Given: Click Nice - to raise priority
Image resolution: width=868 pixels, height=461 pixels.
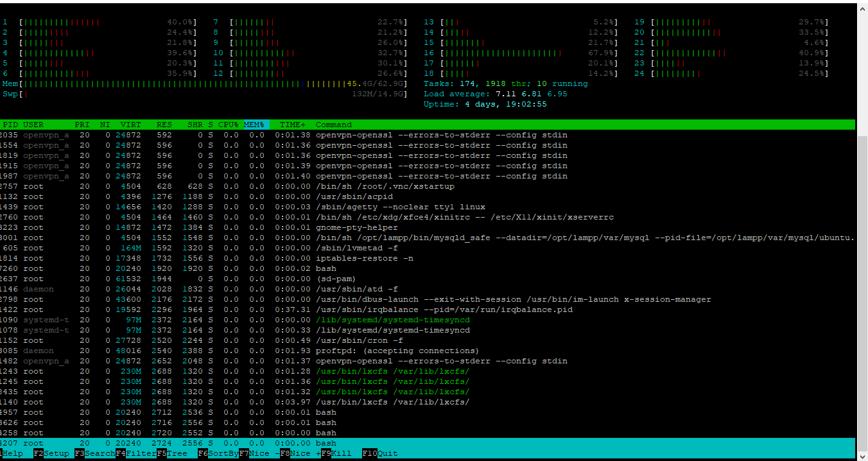Looking at the screenshot, I should [x=265, y=453].
